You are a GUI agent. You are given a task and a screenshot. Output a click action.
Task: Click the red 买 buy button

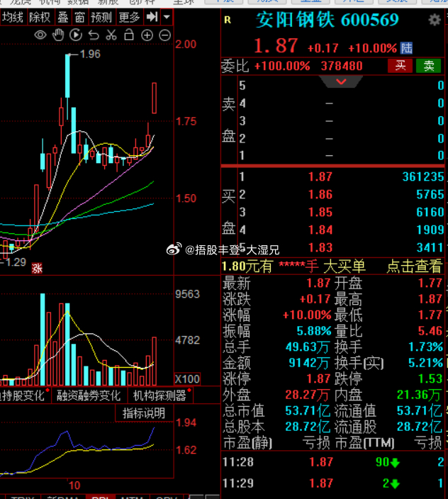click(x=400, y=66)
